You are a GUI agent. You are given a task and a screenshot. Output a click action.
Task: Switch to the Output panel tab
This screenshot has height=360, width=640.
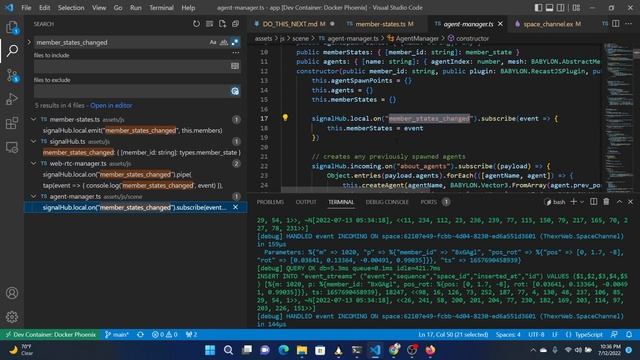[306, 202]
